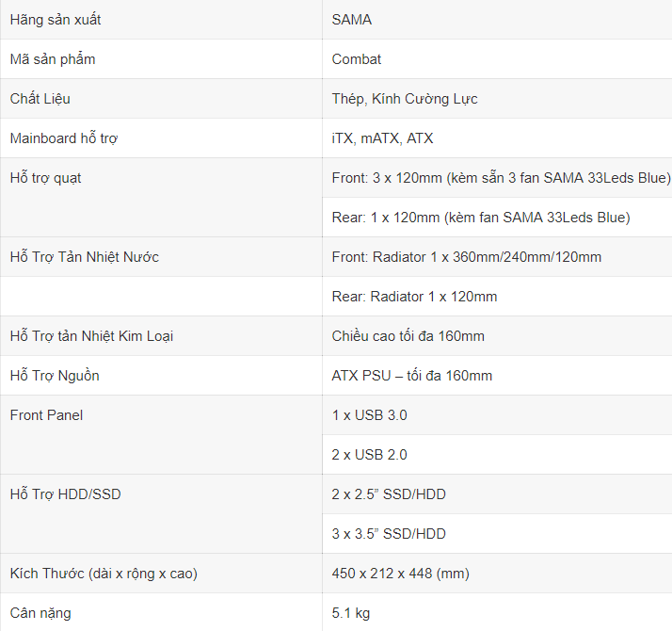Select the Combat product code value
The image size is (672, 631).
pos(357,59)
